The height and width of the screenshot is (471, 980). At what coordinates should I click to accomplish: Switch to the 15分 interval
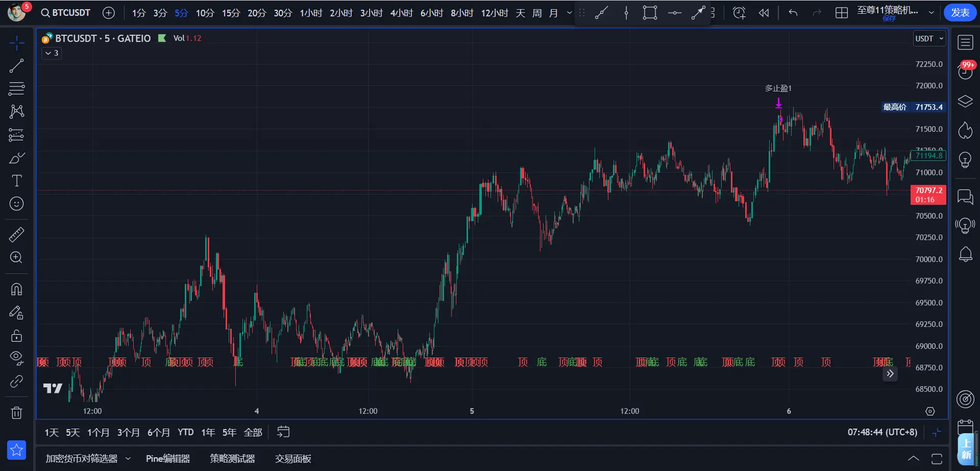231,13
